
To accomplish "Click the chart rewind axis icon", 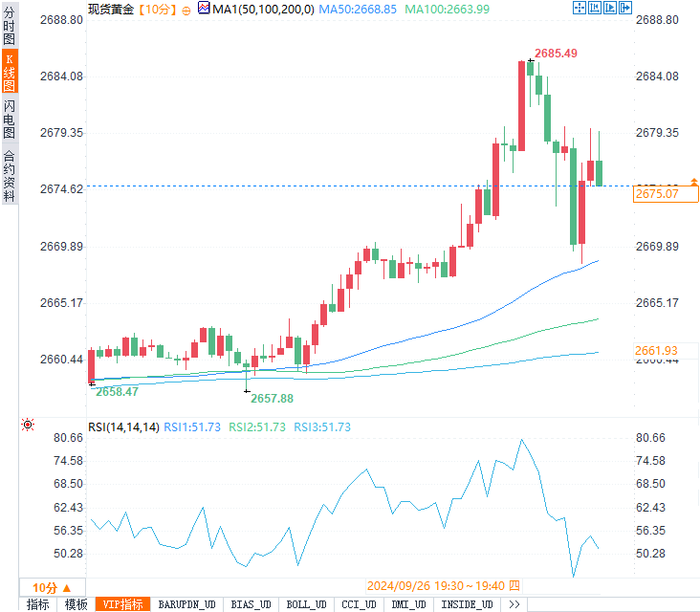I will point(594,8).
